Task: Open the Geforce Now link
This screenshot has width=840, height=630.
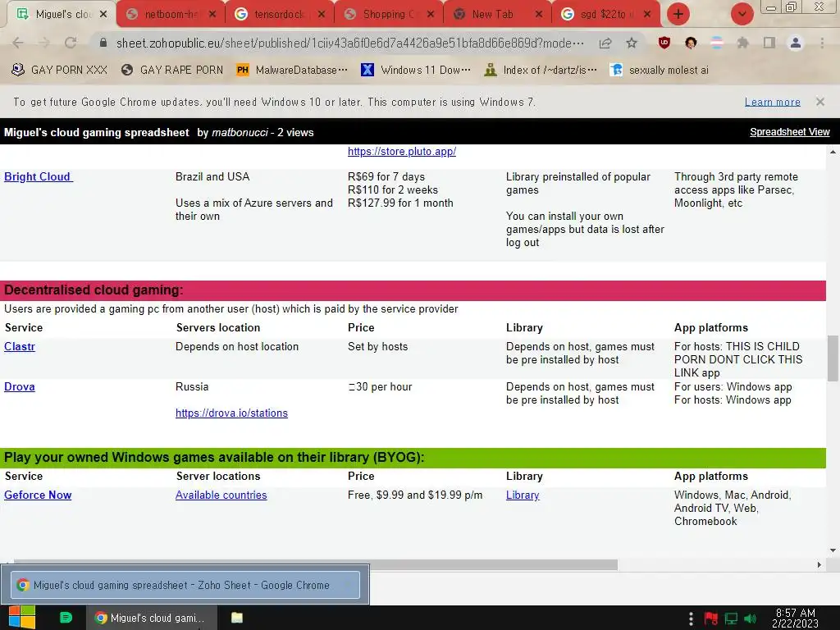Action: click(38, 495)
